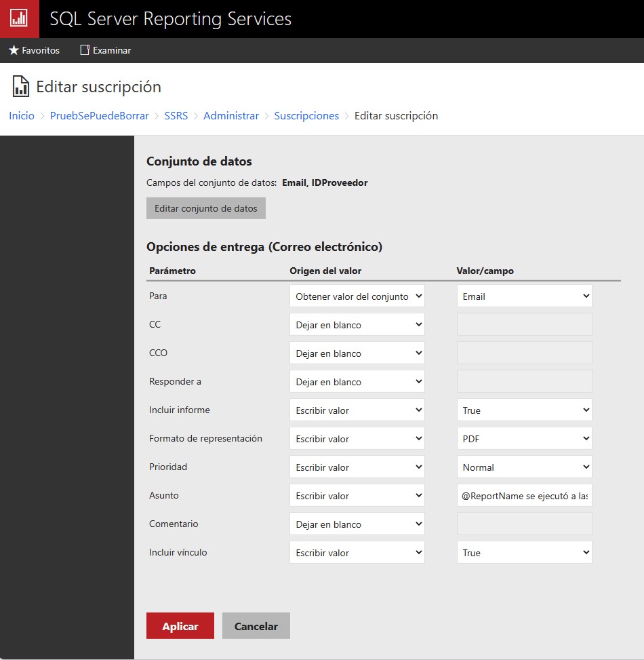Click the Valor/campo column header
The width and height of the screenshot is (644, 660).
tap(485, 271)
